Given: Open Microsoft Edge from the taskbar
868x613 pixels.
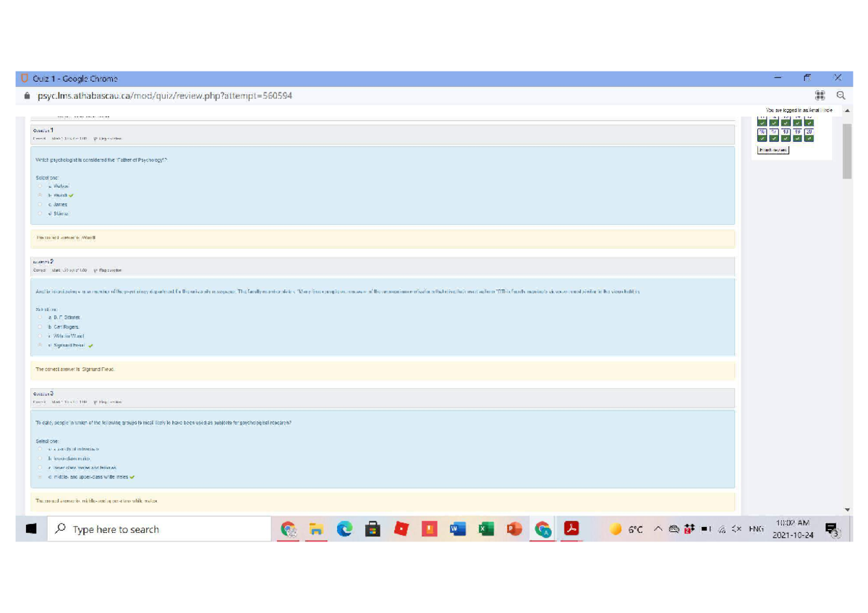Looking at the screenshot, I should [x=344, y=529].
